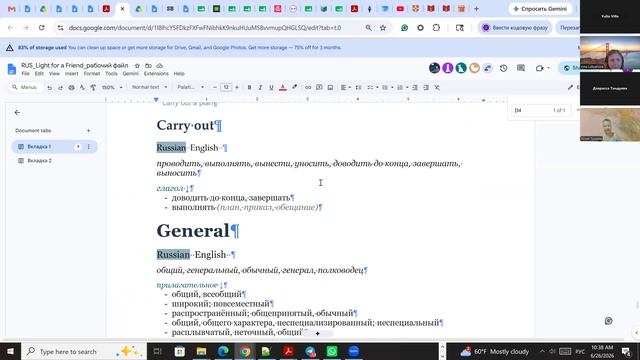Open the Format menu
This screenshot has height=360, width=640.
click(92, 74)
